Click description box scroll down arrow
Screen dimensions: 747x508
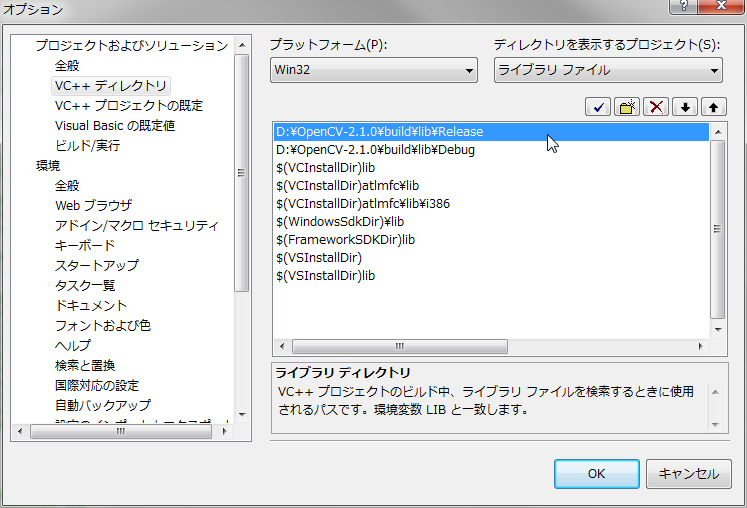(715, 424)
